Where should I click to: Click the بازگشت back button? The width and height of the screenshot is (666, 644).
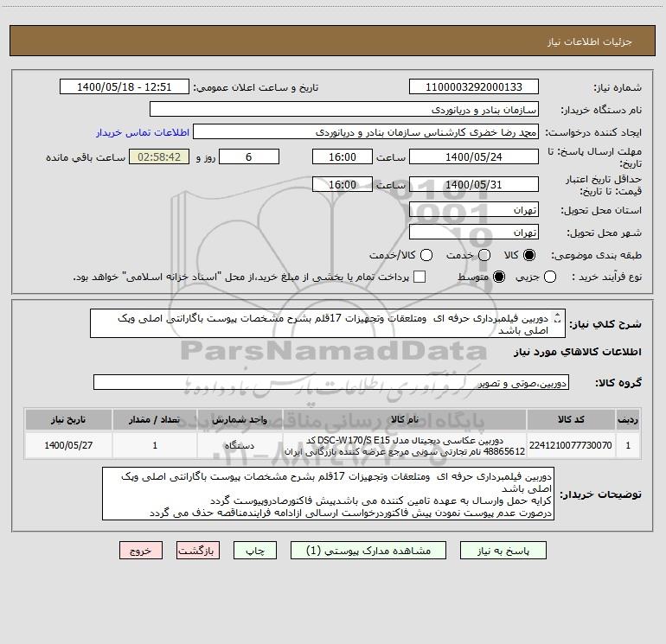pos(198,551)
